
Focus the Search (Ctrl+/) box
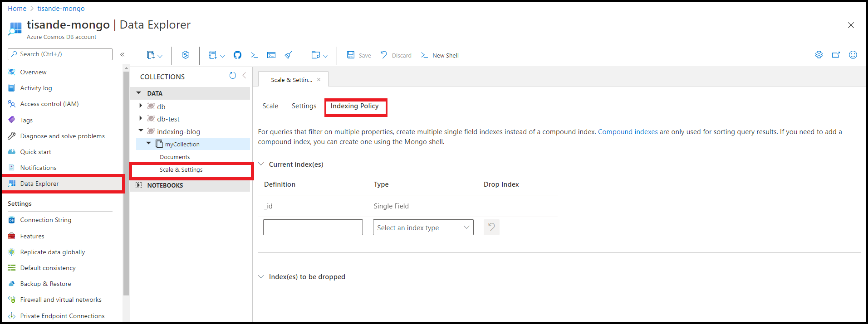(60, 54)
